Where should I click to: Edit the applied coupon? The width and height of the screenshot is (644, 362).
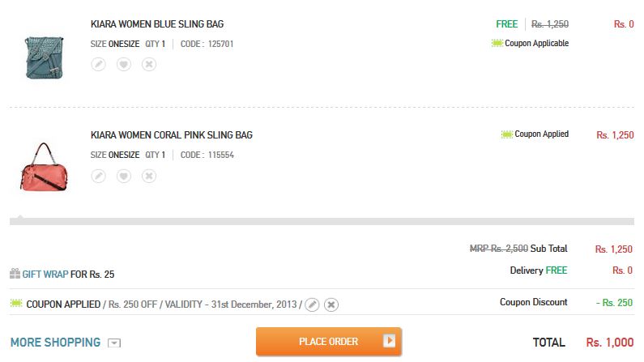312,305
